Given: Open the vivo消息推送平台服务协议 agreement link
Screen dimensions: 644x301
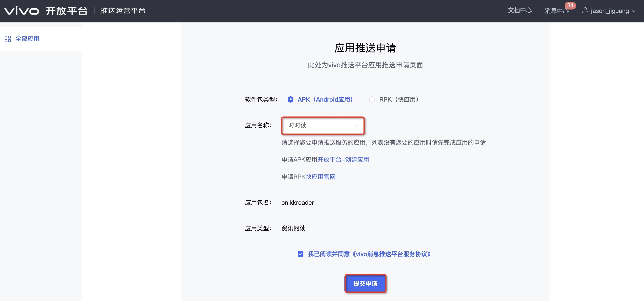Looking at the screenshot, I should tap(391, 254).
